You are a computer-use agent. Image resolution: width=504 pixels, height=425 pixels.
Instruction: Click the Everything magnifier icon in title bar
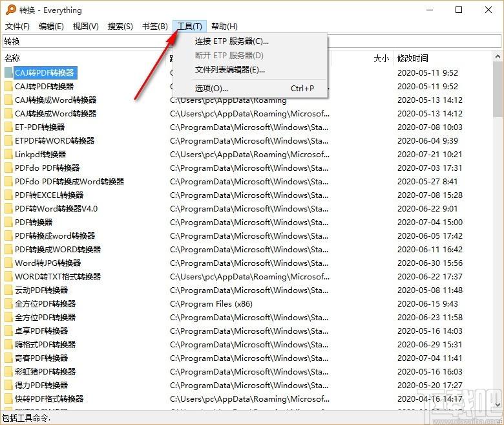tap(10, 10)
